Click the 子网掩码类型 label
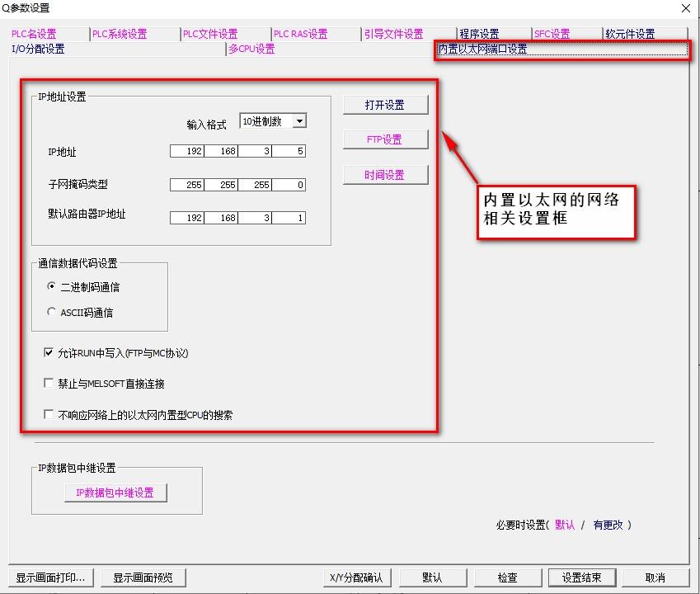700x594 pixels. pyautogui.click(x=78, y=184)
